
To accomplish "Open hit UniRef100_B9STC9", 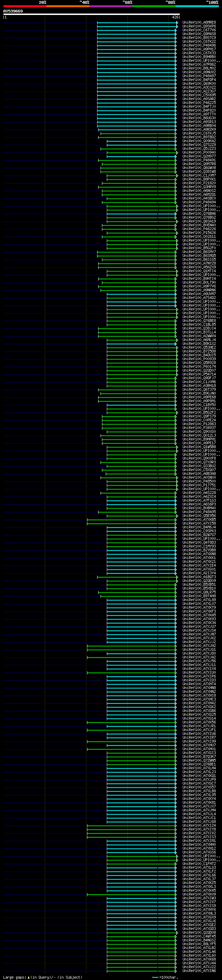I will point(199,38).
